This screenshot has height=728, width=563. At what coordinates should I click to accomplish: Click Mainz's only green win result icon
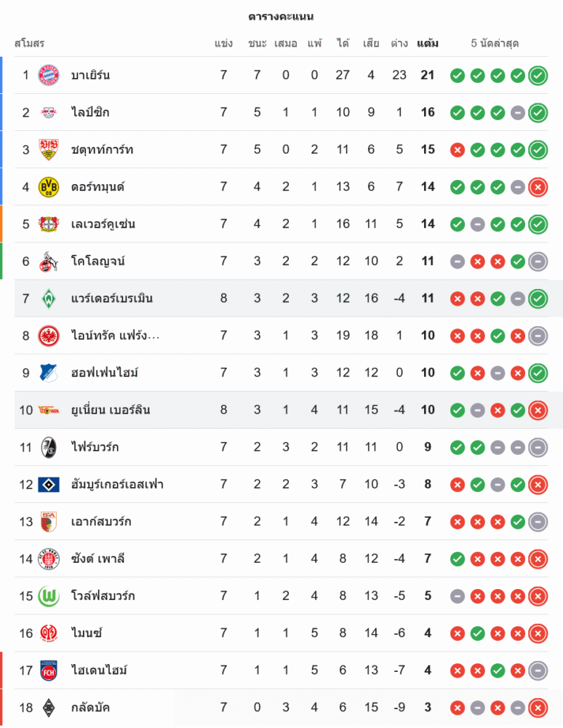coord(478,633)
